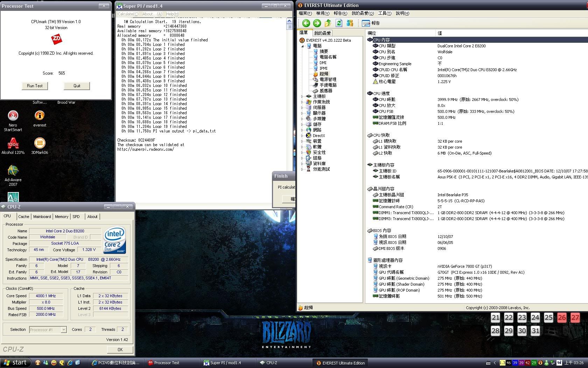This screenshot has width=588, height=368.
Task: Click the 26 calendar desktop gadget tile
Action: tap(562, 318)
